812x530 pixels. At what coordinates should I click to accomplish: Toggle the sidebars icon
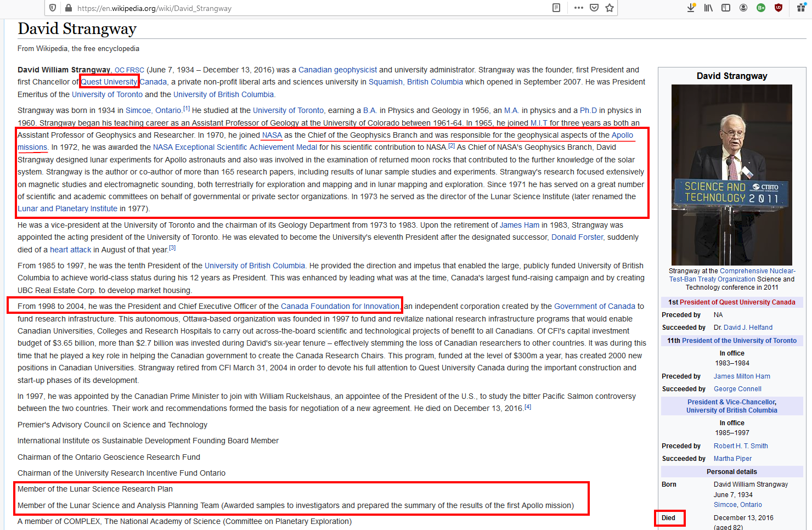[x=726, y=8]
